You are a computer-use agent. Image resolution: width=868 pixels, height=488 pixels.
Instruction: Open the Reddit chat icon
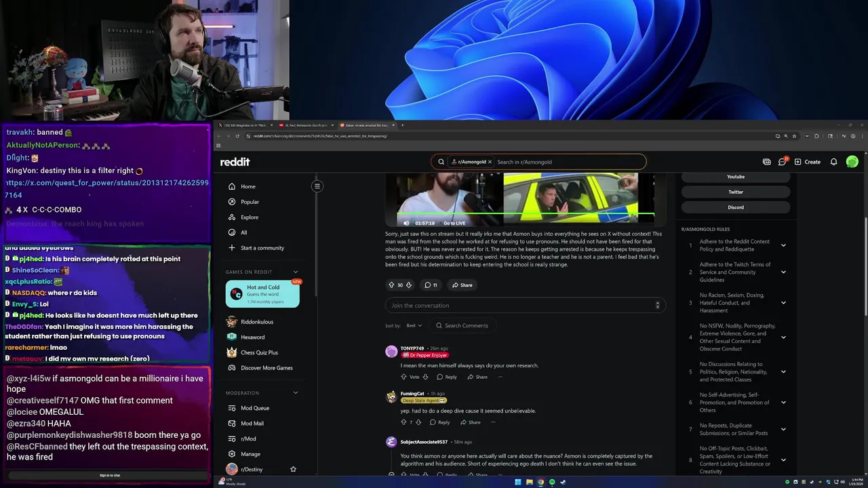coord(782,162)
